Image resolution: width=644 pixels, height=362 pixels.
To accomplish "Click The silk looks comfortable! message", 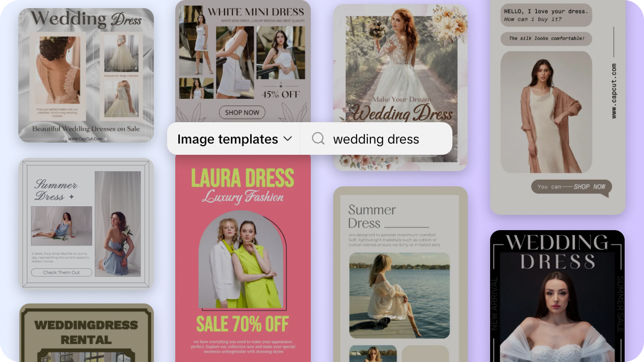I will click(x=546, y=38).
